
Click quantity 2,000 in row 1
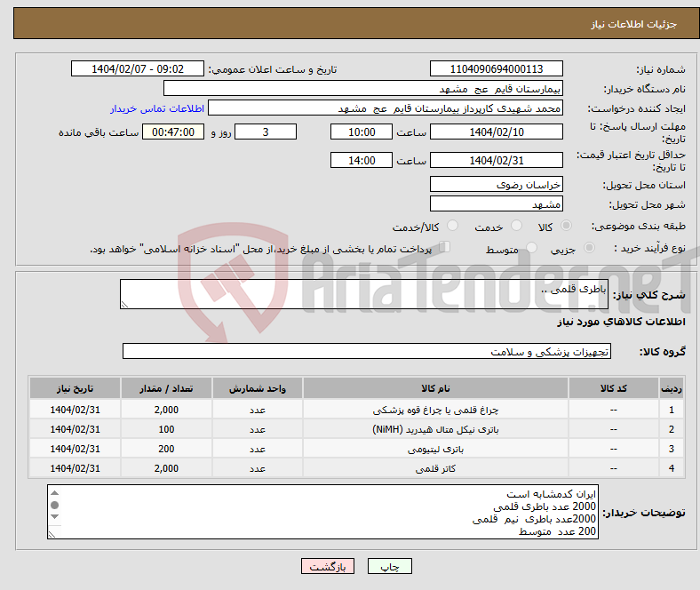[x=166, y=410]
